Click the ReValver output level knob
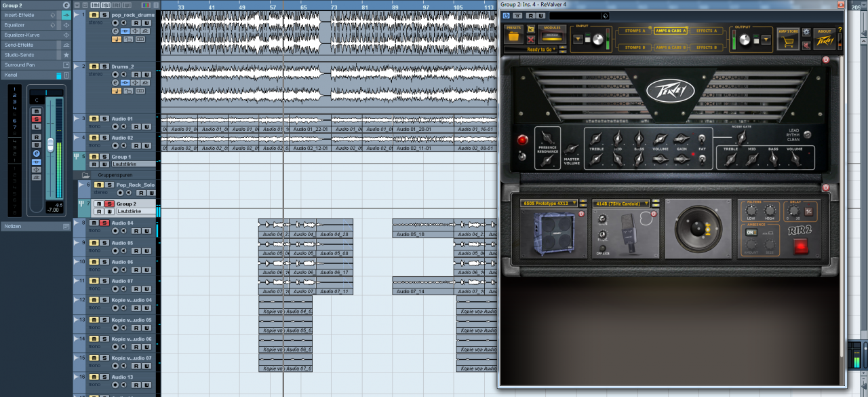Screen dimensions: 868x397 (745, 40)
